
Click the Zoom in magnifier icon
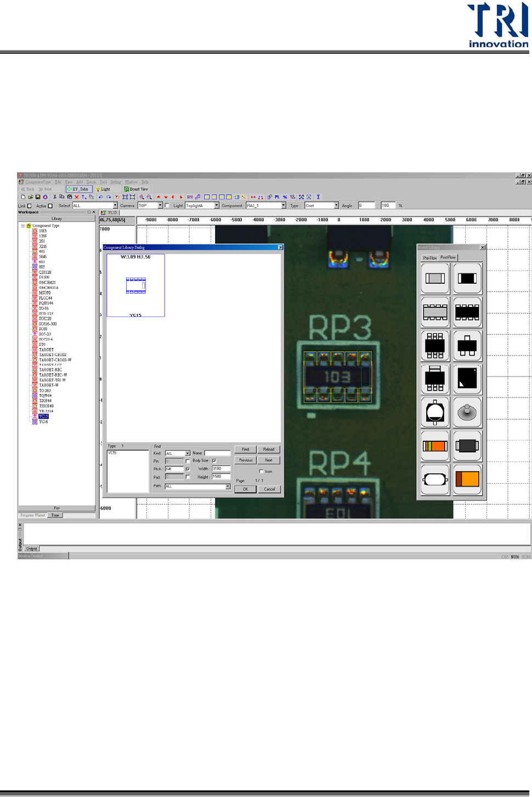tap(142, 197)
